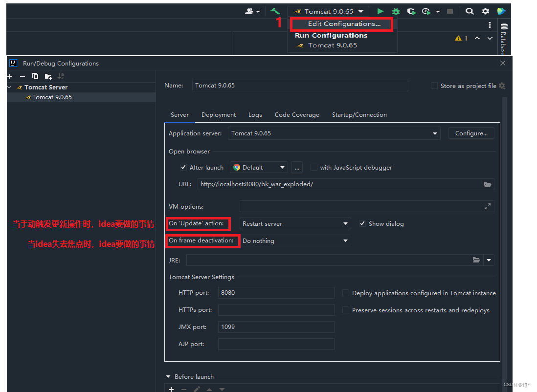The width and height of the screenshot is (537, 392).
Task: Switch to the Startup/Connection tab
Action: click(359, 115)
